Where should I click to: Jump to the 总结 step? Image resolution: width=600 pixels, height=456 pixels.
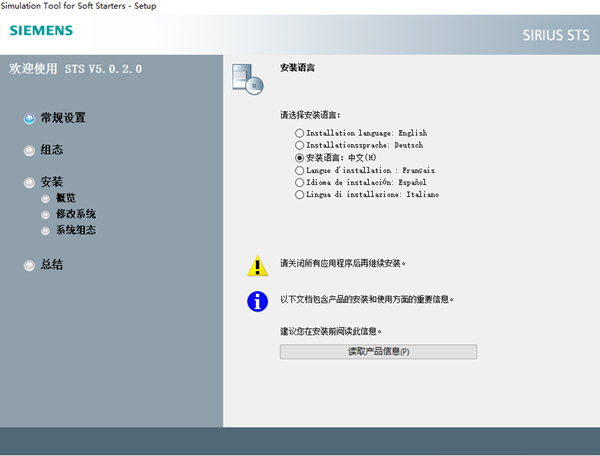[x=44, y=265]
